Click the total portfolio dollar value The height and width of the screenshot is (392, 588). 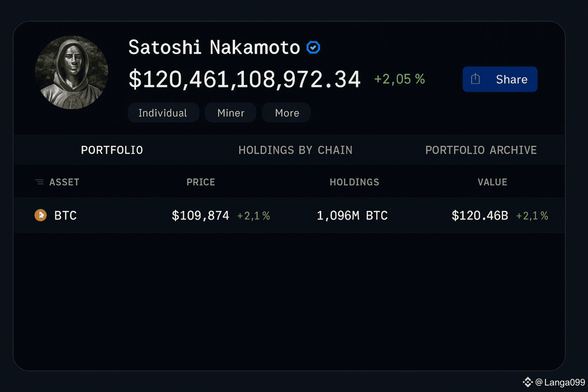pos(244,79)
